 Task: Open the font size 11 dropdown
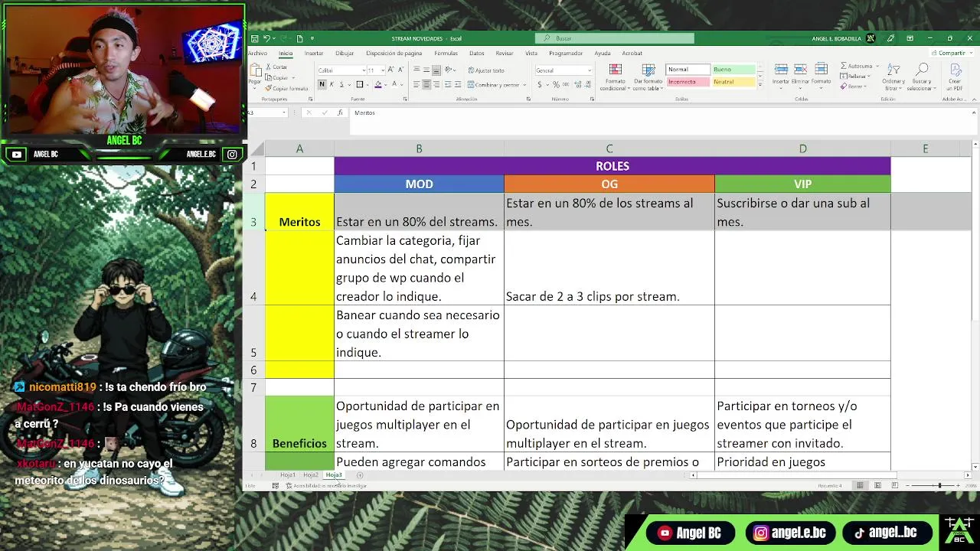pyautogui.click(x=383, y=70)
